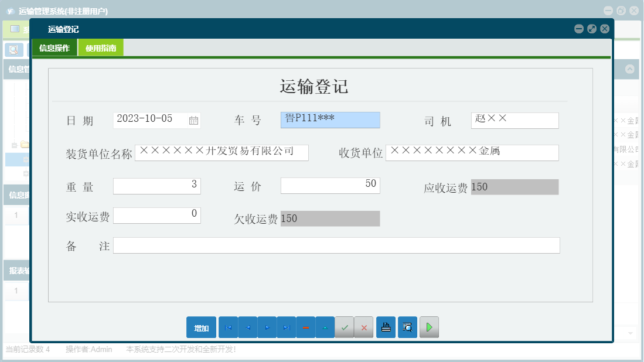This screenshot has width=644, height=362.
Task: Confirm changes with the green check icon
Action: tap(345, 327)
